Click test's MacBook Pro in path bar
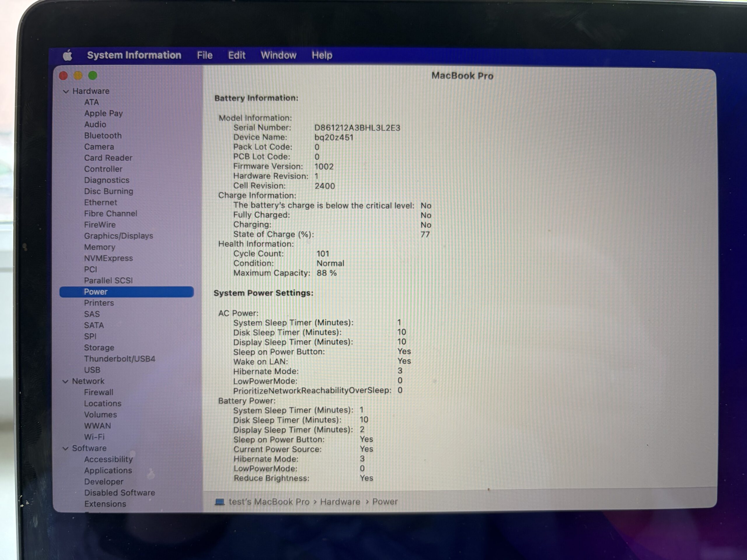This screenshot has height=560, width=747. pyautogui.click(x=269, y=502)
